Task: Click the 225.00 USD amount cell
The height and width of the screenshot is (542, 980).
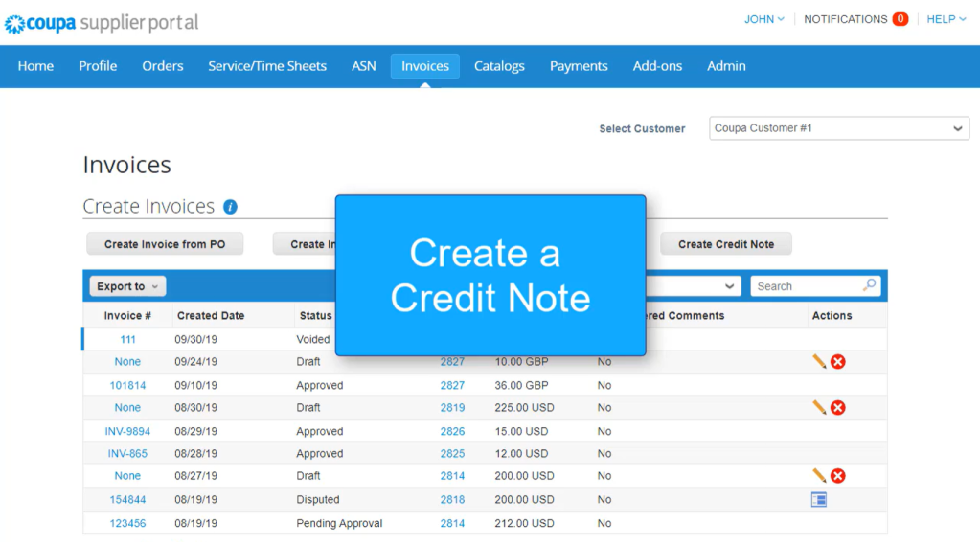Action: (x=524, y=408)
